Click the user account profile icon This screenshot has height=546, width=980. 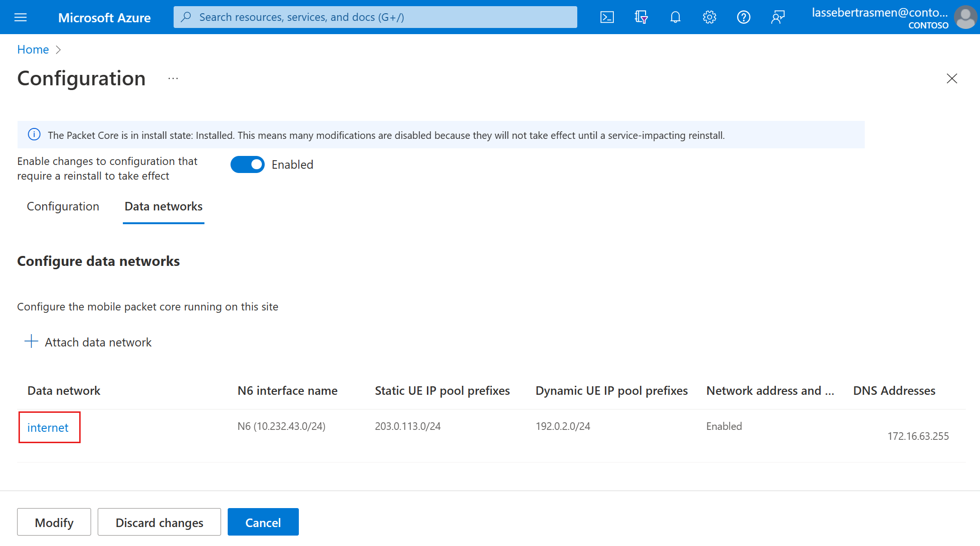pyautogui.click(x=966, y=17)
